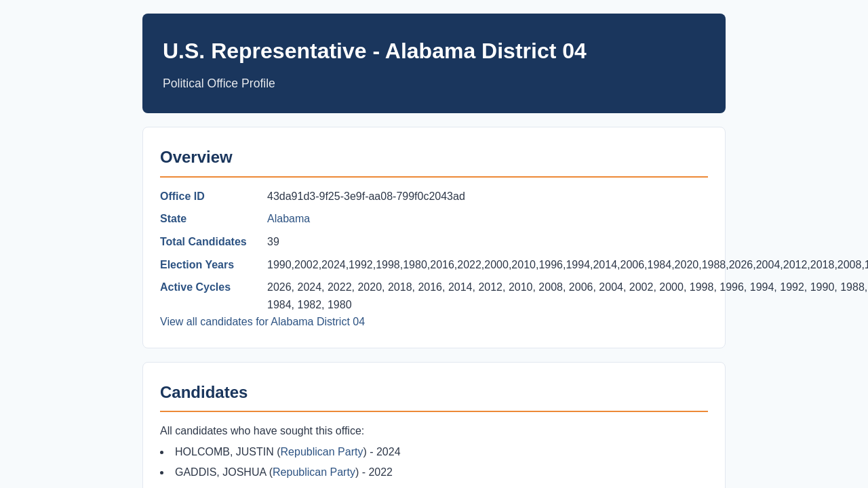Click the U.S. Representative page title heading
The width and height of the screenshot is (868, 488).
(374, 51)
